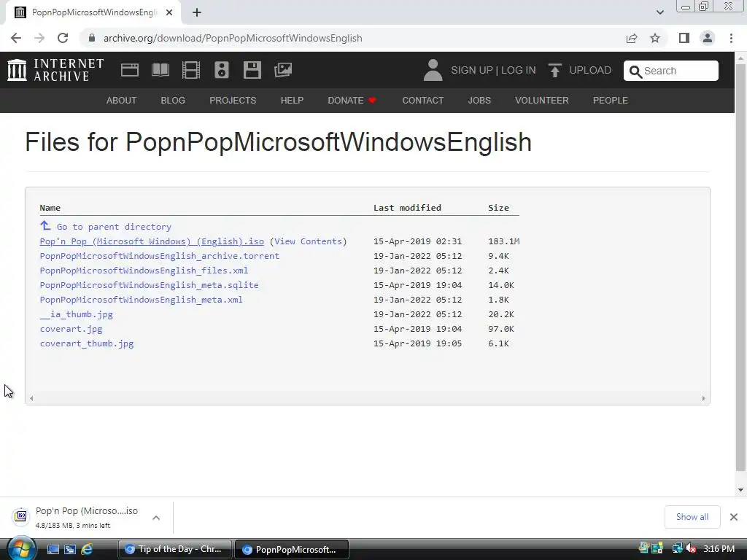Click the upload arrow icon
The height and width of the screenshot is (560, 747).
(554, 70)
